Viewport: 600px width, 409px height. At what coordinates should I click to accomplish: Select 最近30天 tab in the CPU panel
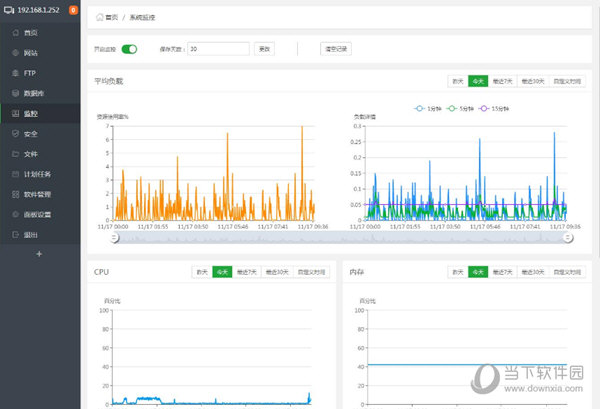tap(277, 272)
